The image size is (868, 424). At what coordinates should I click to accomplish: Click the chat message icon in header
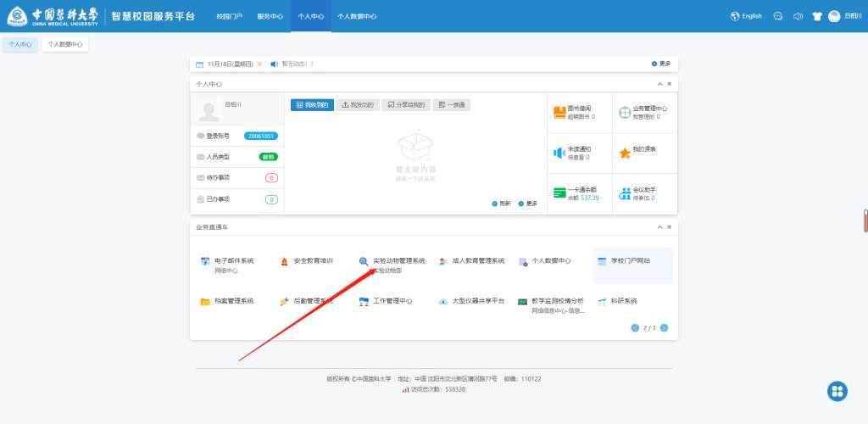click(x=777, y=16)
